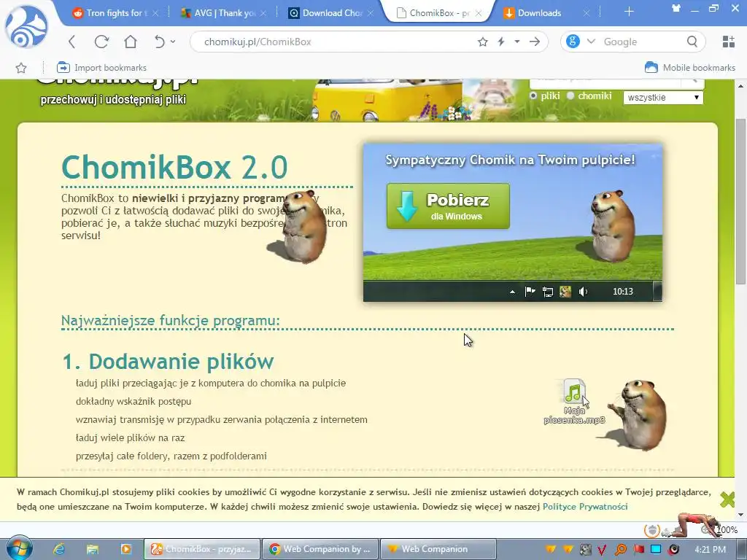Close the ChomikBox tab
The image size is (747, 560).
pos(479,13)
